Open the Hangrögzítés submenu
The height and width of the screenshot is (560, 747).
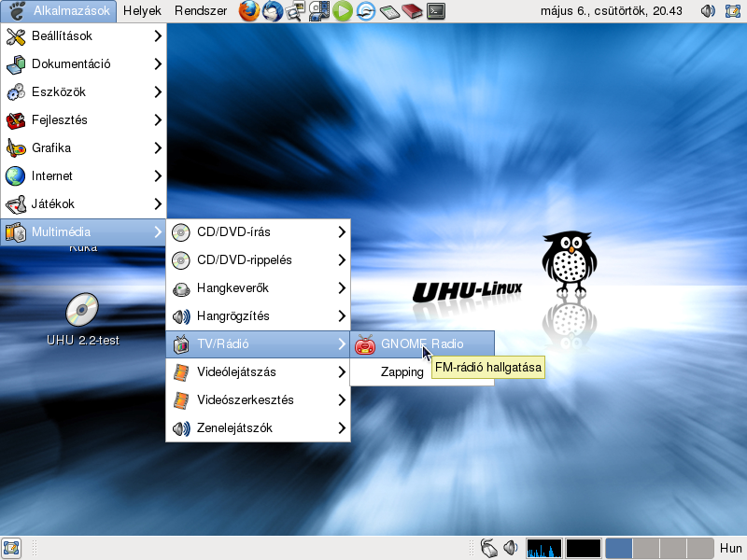click(259, 316)
